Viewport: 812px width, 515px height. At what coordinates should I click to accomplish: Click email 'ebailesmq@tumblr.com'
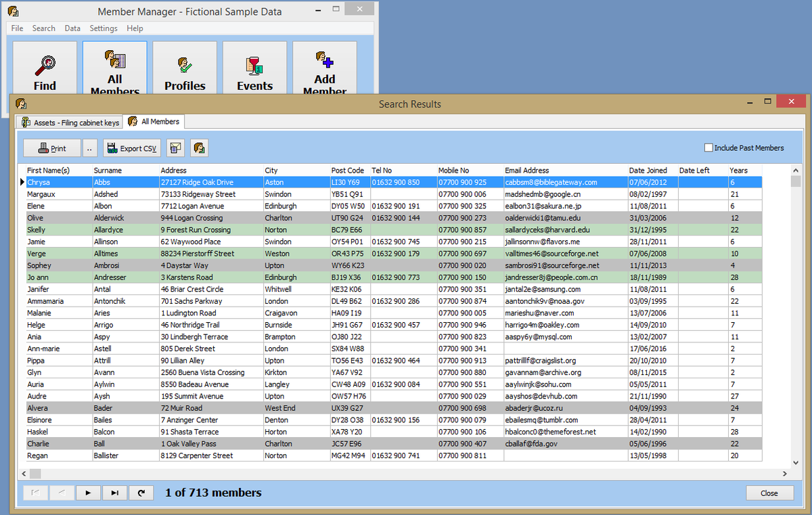[x=541, y=420]
